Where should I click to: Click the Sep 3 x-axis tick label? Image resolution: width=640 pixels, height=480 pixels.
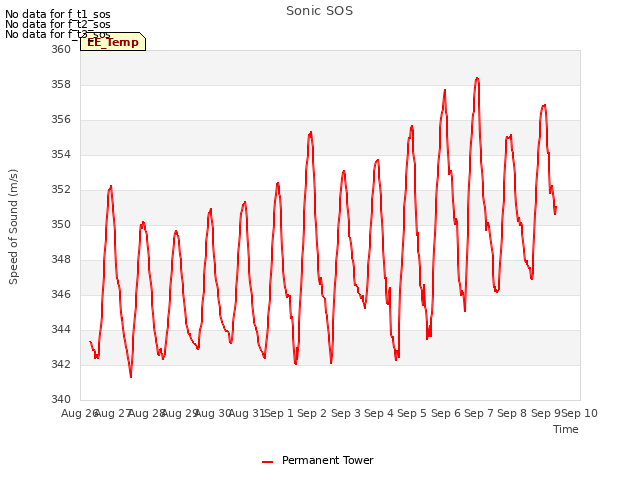(x=346, y=413)
